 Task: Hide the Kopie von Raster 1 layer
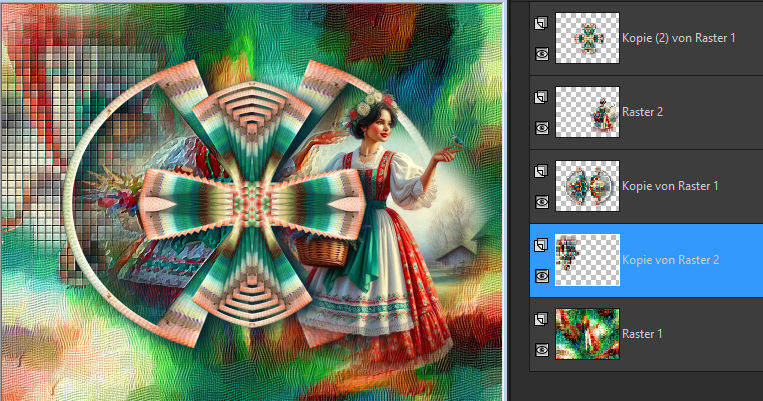pyautogui.click(x=541, y=202)
